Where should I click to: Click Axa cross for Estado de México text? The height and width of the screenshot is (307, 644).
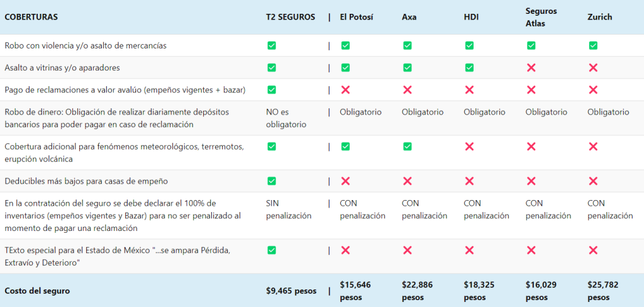point(408,250)
